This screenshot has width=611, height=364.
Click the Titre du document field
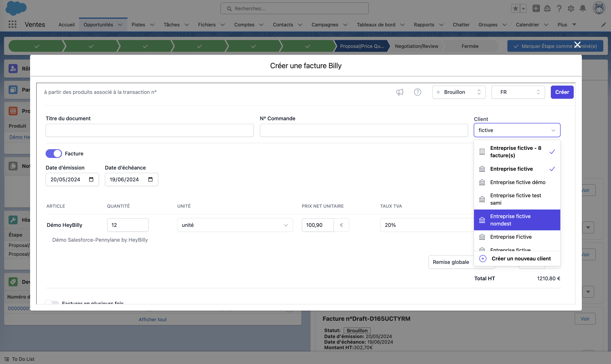150,130
